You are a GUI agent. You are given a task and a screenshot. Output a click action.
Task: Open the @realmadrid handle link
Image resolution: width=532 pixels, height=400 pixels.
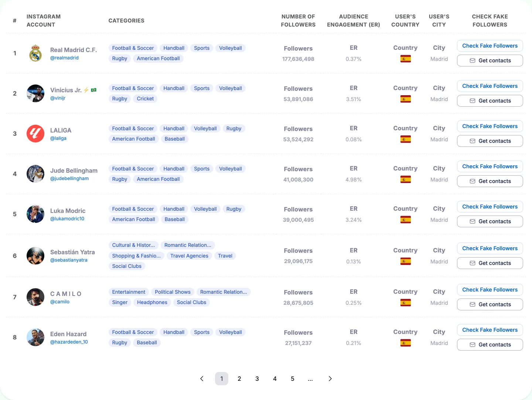click(x=64, y=58)
